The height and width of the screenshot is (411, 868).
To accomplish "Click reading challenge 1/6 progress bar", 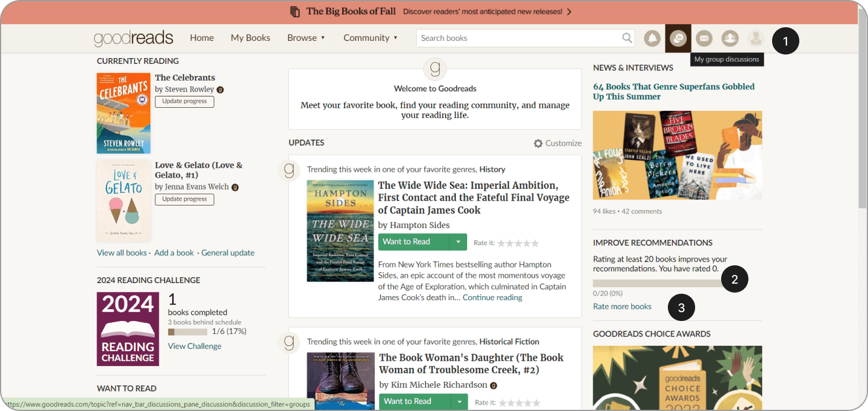I will click(188, 332).
